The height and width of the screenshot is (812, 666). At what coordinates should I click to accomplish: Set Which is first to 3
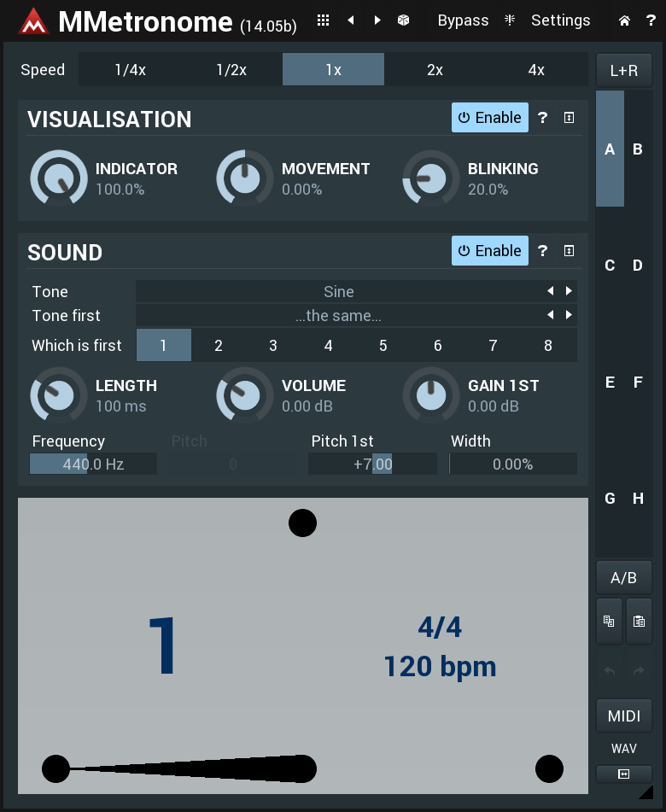pyautogui.click(x=273, y=345)
